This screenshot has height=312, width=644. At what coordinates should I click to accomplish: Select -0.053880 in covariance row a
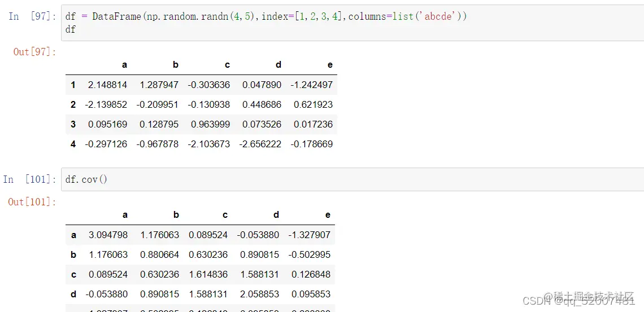pyautogui.click(x=258, y=235)
